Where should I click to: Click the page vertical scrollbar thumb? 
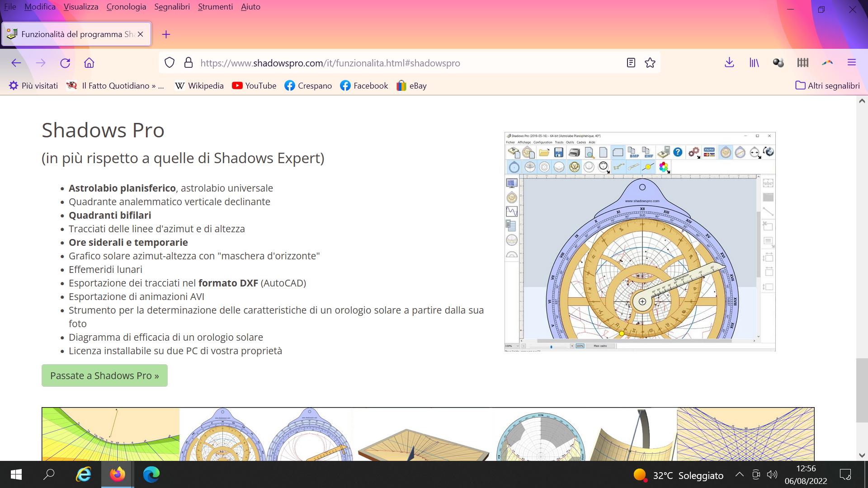(x=862, y=389)
